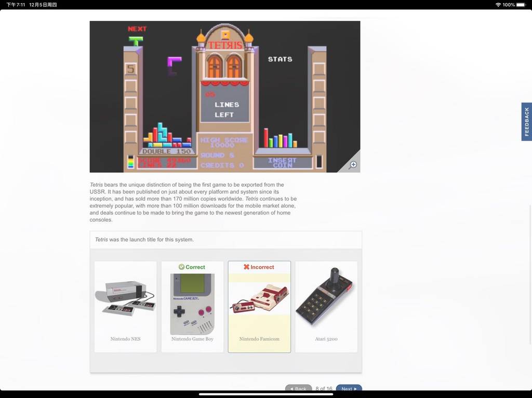Image resolution: width=532 pixels, height=398 pixels.
Task: Click the 'Nintendo NES' caption
Action: (x=126, y=339)
